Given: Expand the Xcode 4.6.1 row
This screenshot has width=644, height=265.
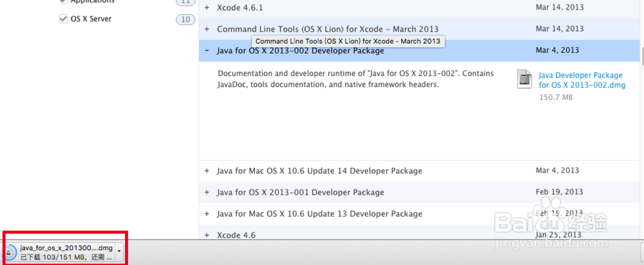Looking at the screenshot, I should pyautogui.click(x=207, y=8).
